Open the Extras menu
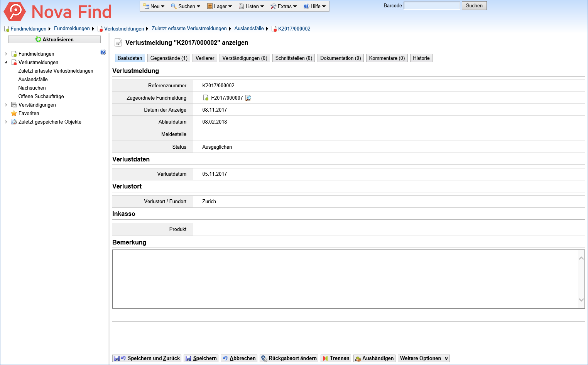 [284, 7]
